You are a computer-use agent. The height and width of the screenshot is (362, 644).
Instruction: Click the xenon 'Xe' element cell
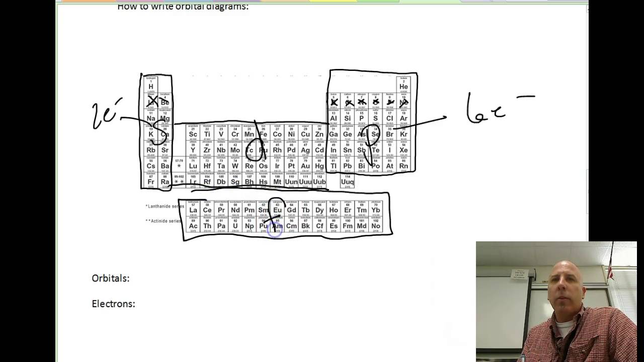pos(404,148)
